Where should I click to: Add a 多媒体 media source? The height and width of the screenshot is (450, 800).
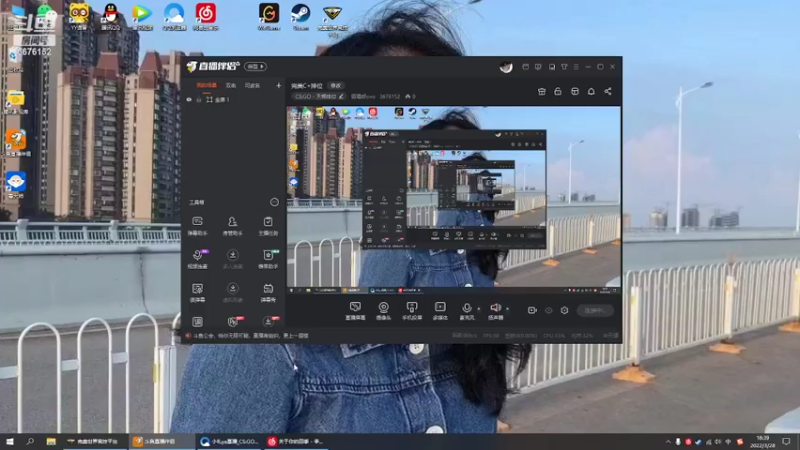pos(440,310)
